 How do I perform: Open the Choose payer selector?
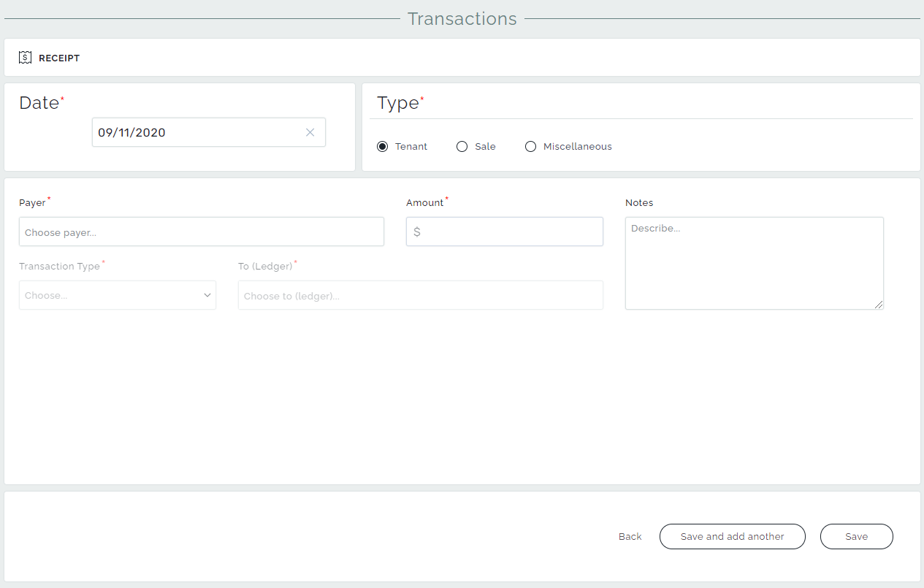point(201,231)
